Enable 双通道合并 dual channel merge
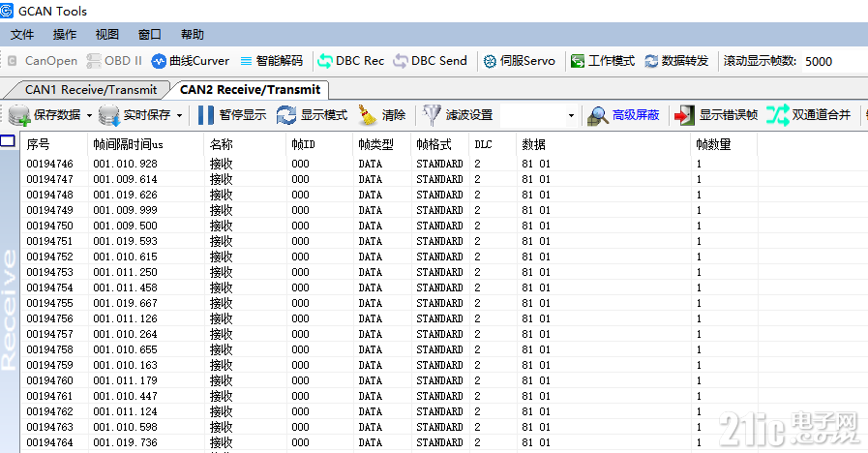Screen dimensions: 868x453 808,115
